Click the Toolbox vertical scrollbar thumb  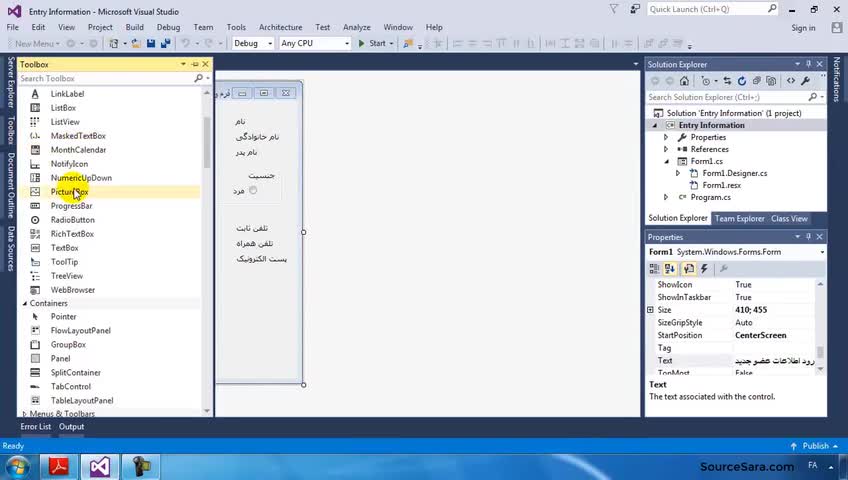click(207, 142)
